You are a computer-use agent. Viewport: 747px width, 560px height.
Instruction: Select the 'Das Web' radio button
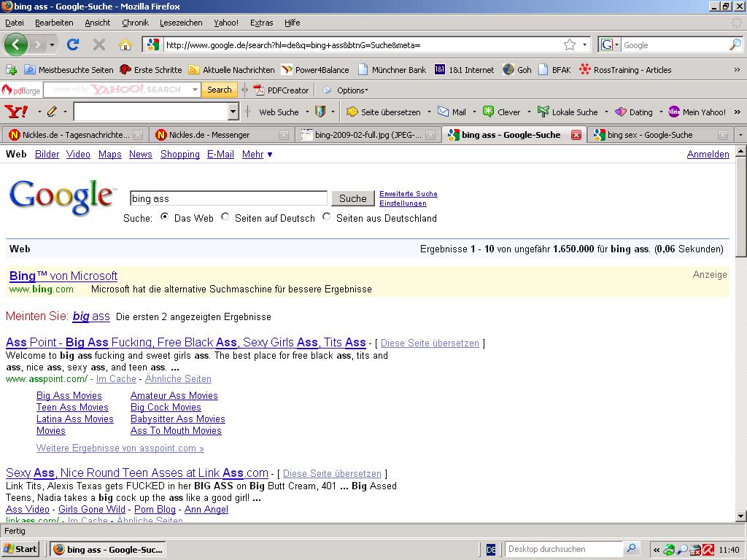164,217
